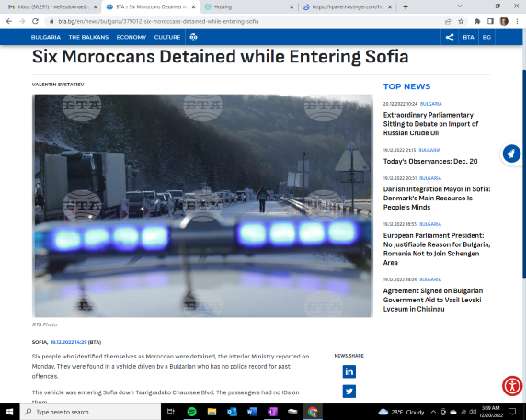Viewport: 526px width, 420px height.
Task: Open Vasil Levski Lyceum in Chisinau article
Action: (x=433, y=300)
